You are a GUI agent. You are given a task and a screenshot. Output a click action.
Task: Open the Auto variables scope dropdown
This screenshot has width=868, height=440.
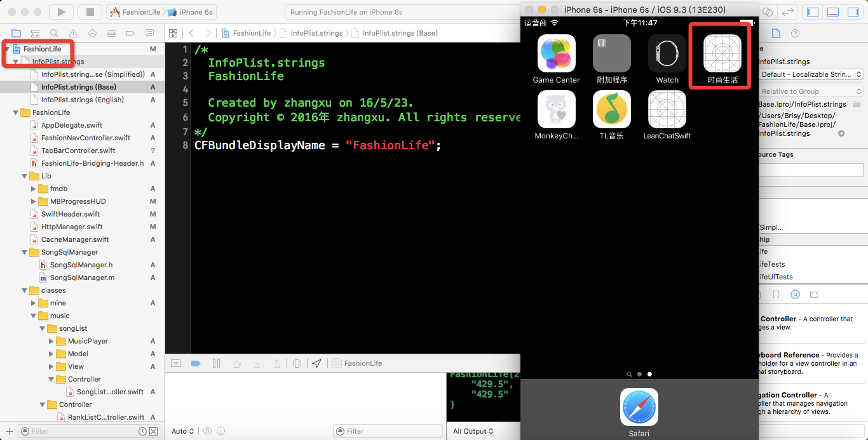[x=183, y=431]
